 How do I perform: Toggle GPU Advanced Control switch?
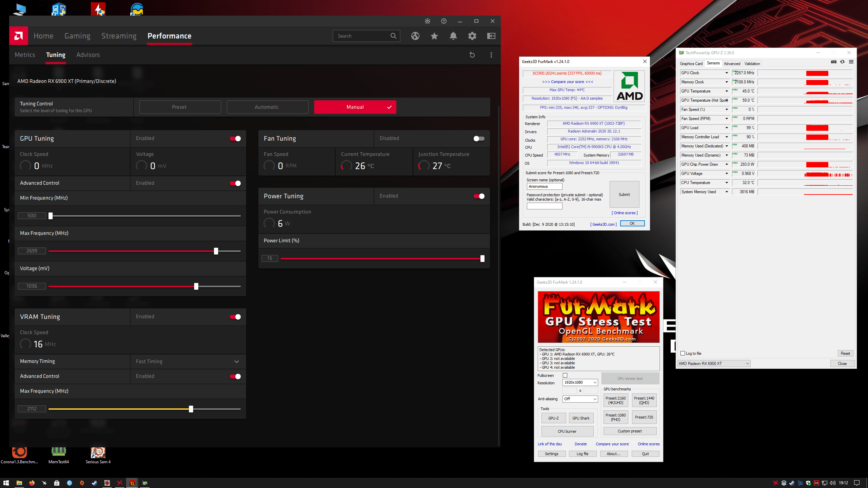(x=235, y=183)
